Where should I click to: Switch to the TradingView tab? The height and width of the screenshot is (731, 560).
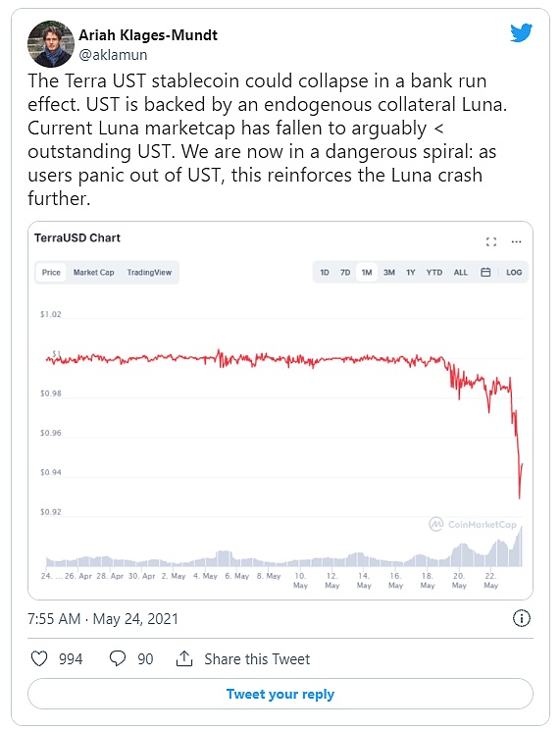(149, 272)
